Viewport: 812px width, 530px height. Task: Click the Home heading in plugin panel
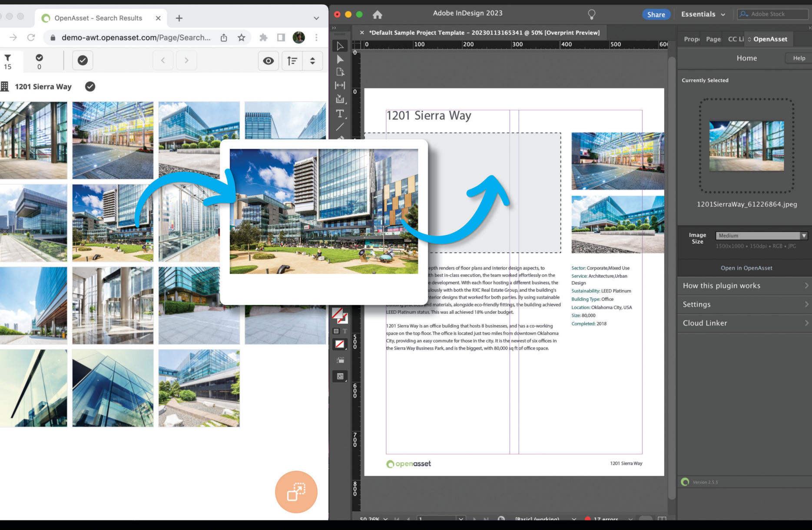click(x=746, y=58)
